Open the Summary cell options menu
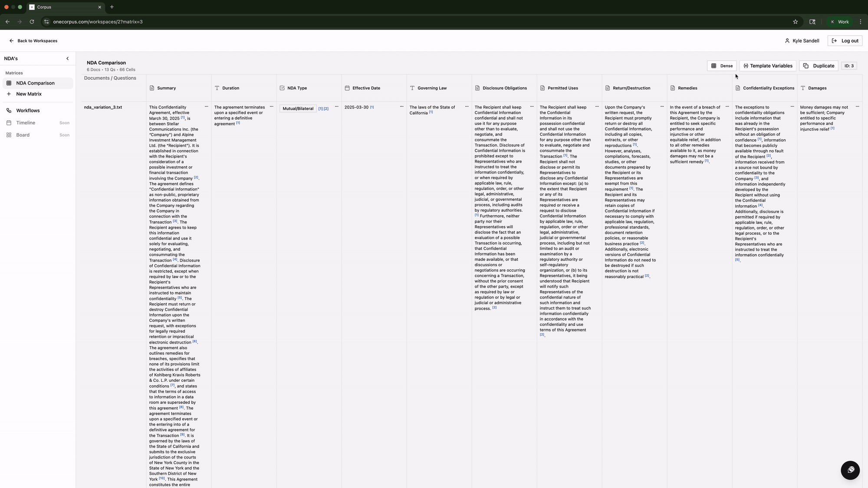 click(x=207, y=107)
